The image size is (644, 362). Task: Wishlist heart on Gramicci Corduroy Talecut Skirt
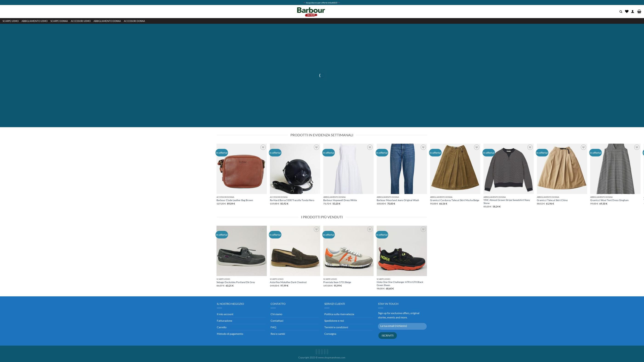[477, 147]
